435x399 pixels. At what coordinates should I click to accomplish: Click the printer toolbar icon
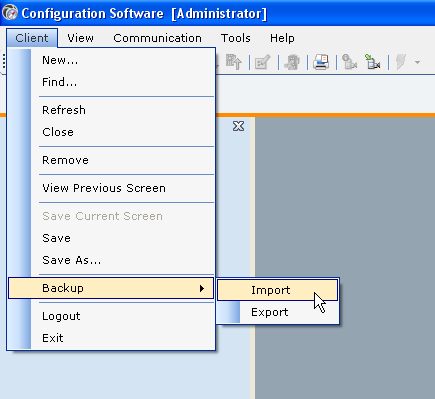(321, 62)
